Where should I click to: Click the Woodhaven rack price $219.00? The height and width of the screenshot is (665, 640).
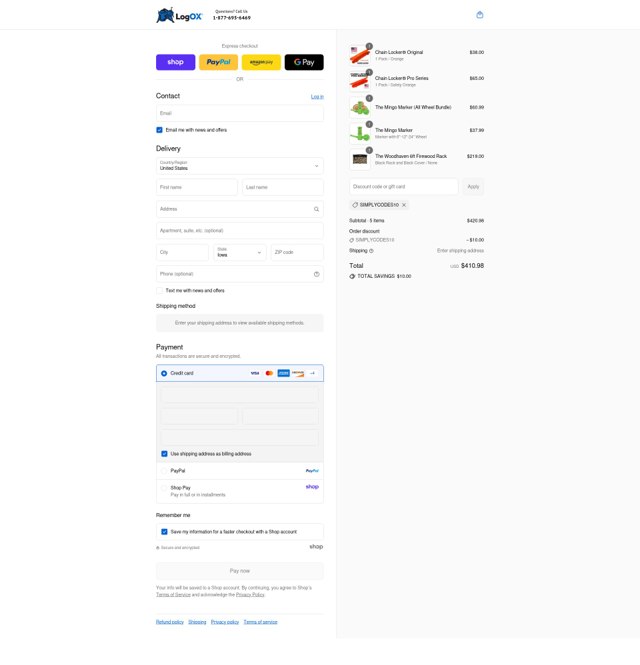pyautogui.click(x=475, y=156)
